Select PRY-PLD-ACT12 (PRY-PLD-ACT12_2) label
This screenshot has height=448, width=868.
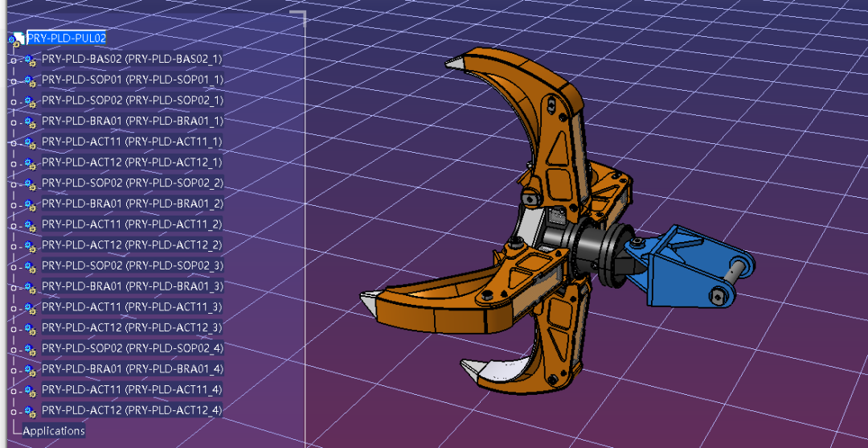[x=133, y=245]
